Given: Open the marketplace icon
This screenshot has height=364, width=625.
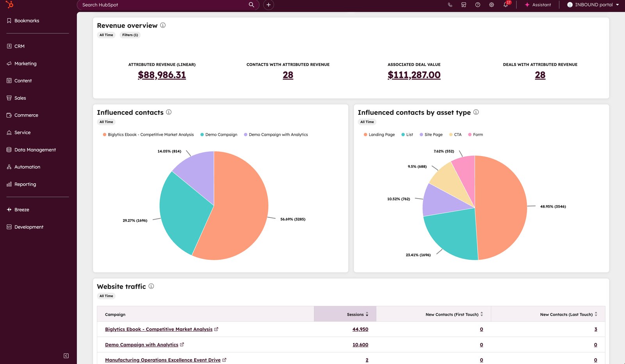Looking at the screenshot, I should [464, 5].
